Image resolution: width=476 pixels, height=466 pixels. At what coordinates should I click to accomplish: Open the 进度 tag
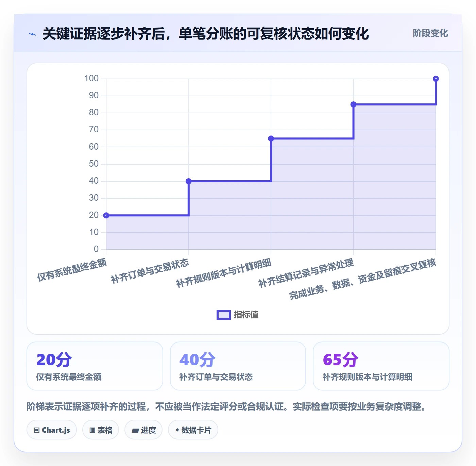[x=143, y=430]
